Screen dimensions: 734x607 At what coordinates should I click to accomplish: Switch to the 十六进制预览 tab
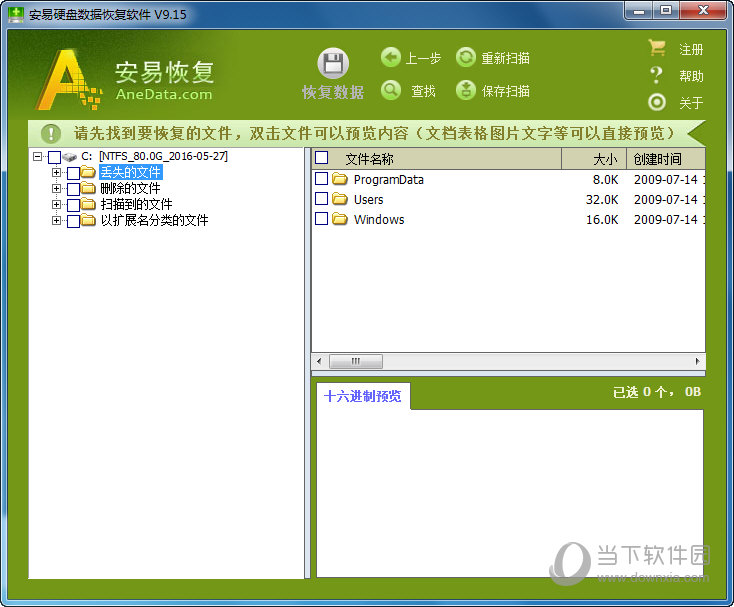pyautogui.click(x=362, y=396)
